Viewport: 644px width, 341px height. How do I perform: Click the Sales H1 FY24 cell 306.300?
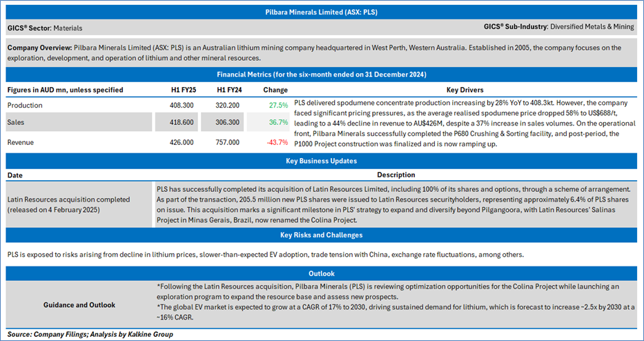point(222,122)
